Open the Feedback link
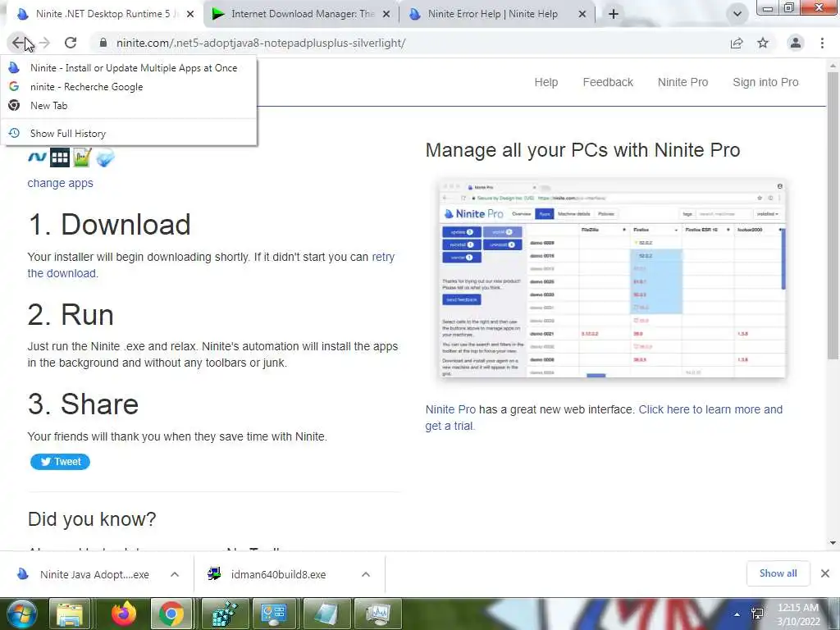This screenshot has height=630, width=840. pyautogui.click(x=608, y=83)
